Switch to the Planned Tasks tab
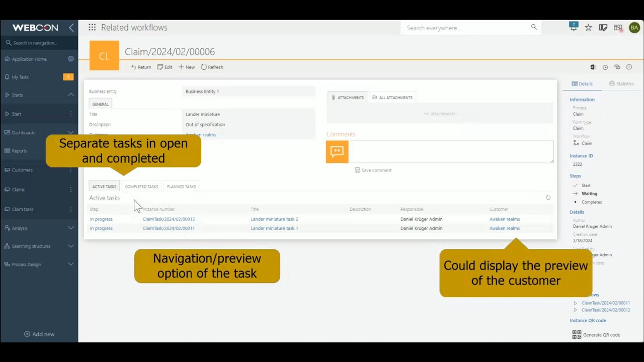This screenshot has height=362, width=644. 181,187
